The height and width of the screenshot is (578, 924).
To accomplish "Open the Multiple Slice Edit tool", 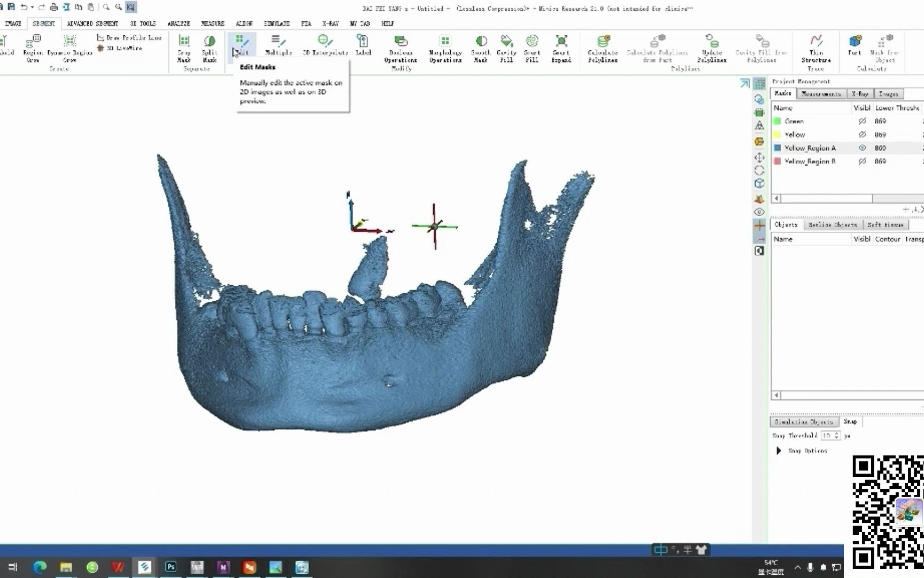I will click(x=279, y=45).
